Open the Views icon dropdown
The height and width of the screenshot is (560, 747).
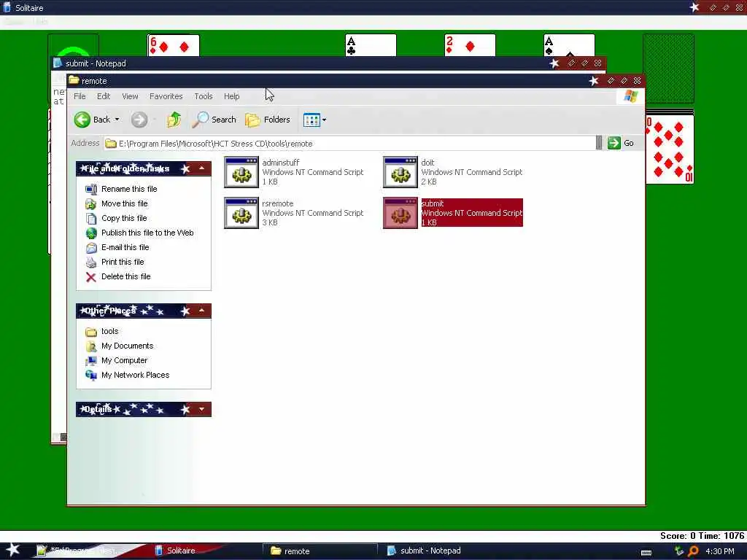pos(315,120)
